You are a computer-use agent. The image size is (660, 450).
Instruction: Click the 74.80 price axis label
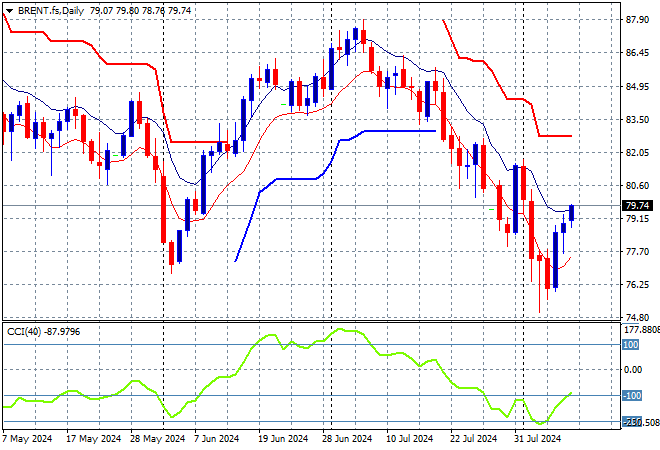click(x=637, y=317)
